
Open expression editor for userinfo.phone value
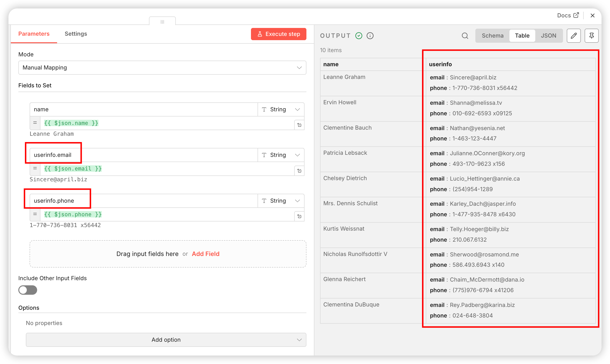(299, 216)
